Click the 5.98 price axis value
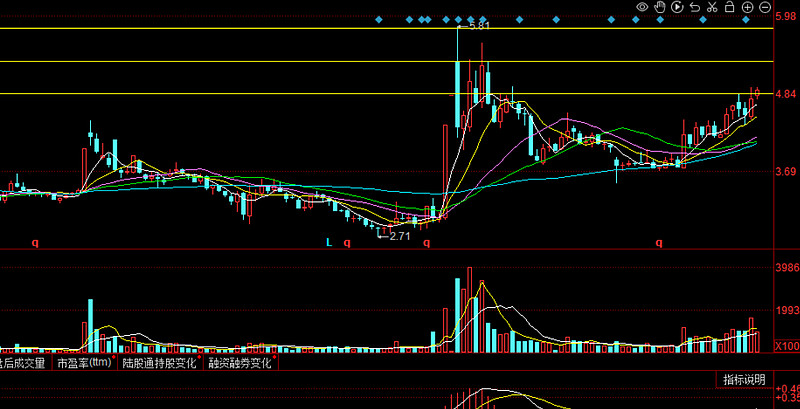Screen dimensions: 800x409 [x=786, y=17]
